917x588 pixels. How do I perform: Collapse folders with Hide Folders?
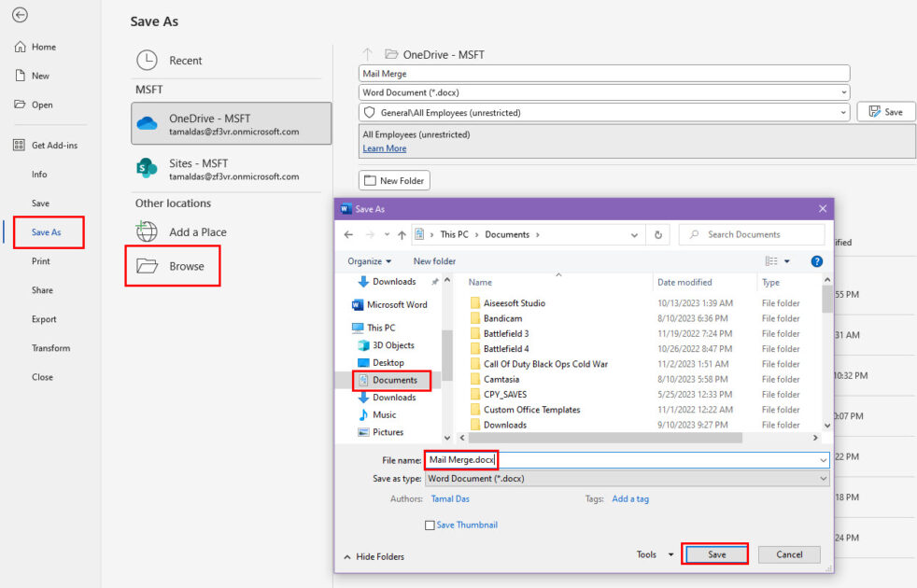coord(374,557)
